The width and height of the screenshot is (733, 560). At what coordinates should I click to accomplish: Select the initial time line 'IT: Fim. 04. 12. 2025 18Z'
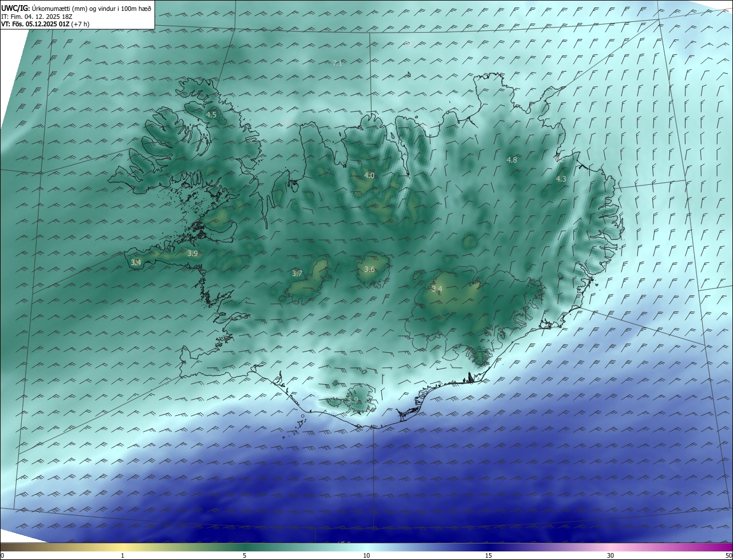pos(36,17)
